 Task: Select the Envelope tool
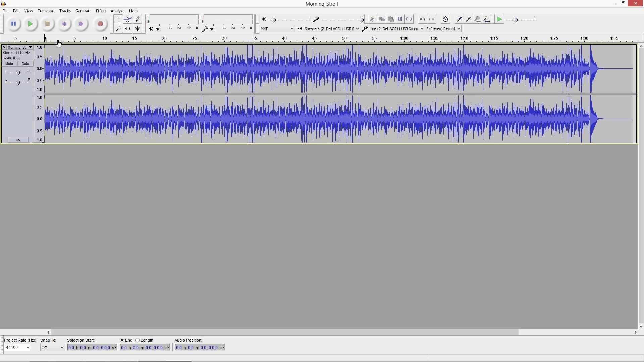point(128,19)
